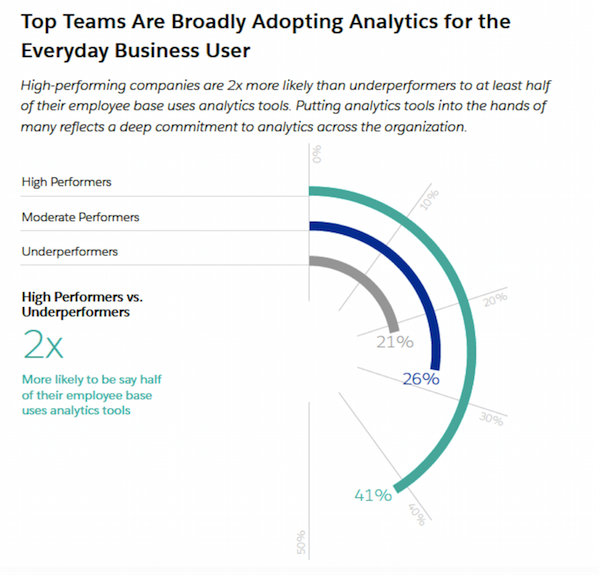Select the Moderate Performers legend label
This screenshot has height=575, width=600.
pos(80,217)
